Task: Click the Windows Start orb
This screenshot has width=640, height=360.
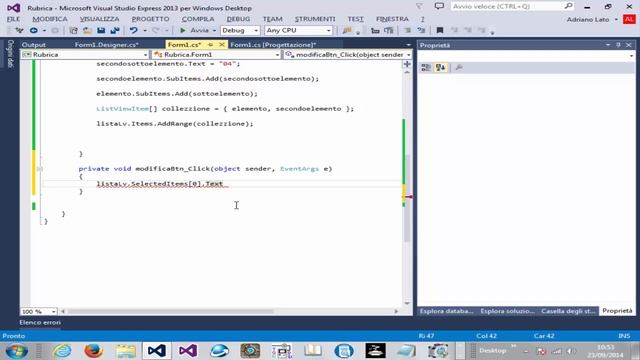Action: [17, 351]
